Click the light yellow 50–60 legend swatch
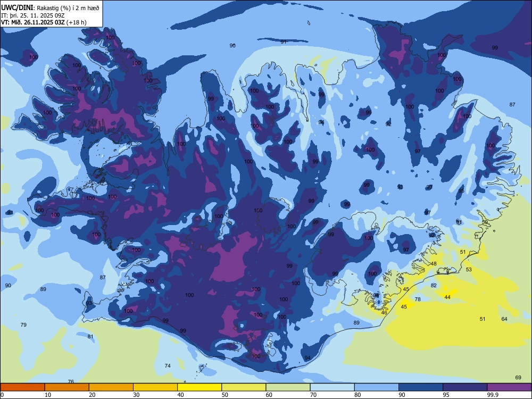This screenshot has height=399, width=532. 244,387
